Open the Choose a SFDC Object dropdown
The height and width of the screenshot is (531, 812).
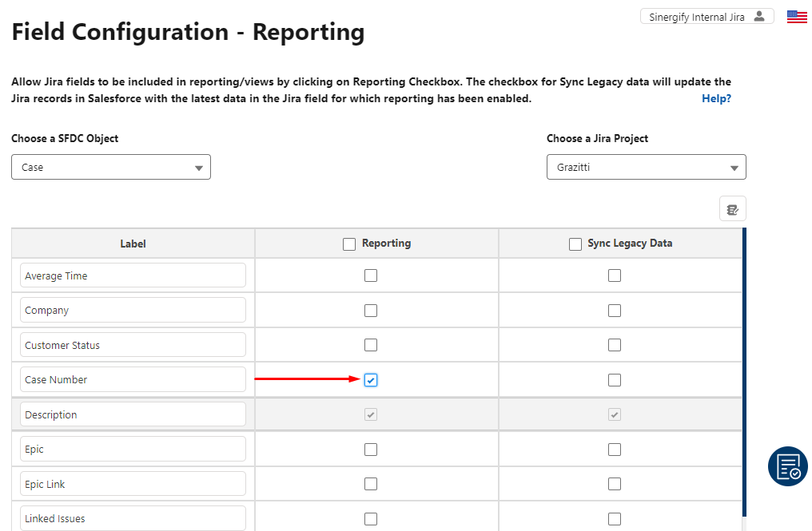coord(111,167)
